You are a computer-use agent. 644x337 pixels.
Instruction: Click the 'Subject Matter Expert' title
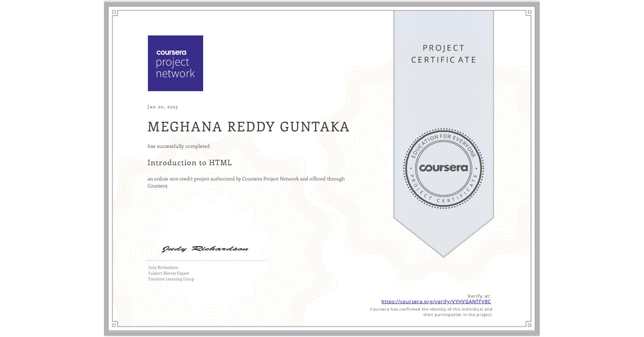(169, 273)
